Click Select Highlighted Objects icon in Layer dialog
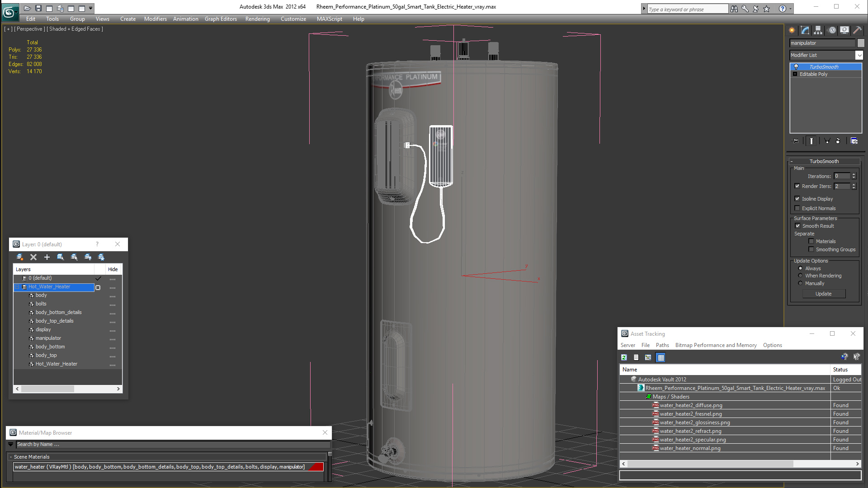Image resolution: width=868 pixels, height=488 pixels. 61,257
